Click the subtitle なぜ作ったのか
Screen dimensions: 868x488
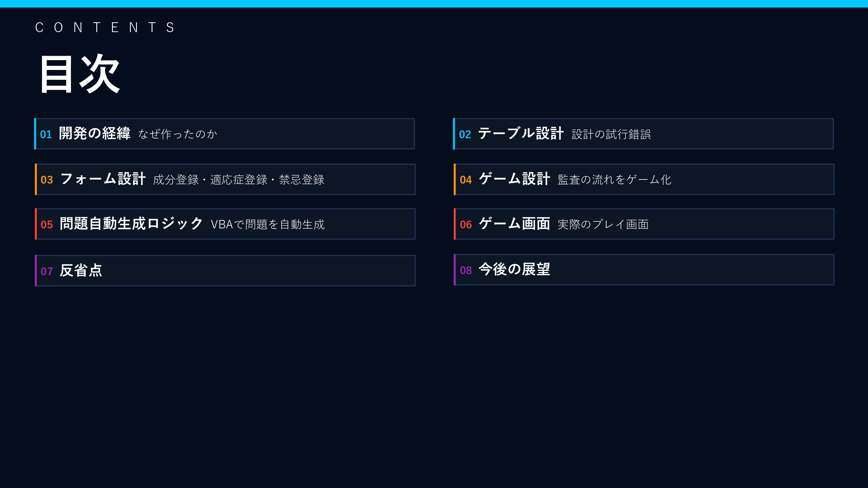pyautogui.click(x=178, y=134)
